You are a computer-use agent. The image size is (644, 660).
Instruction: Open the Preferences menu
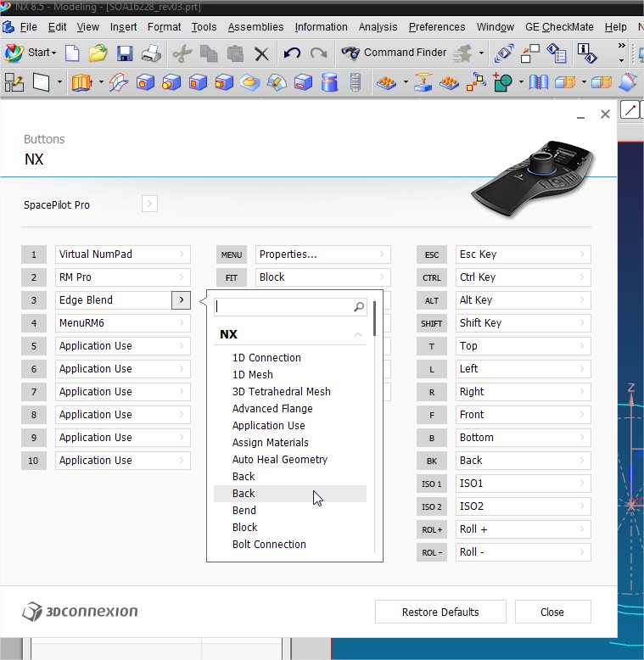pos(437,27)
